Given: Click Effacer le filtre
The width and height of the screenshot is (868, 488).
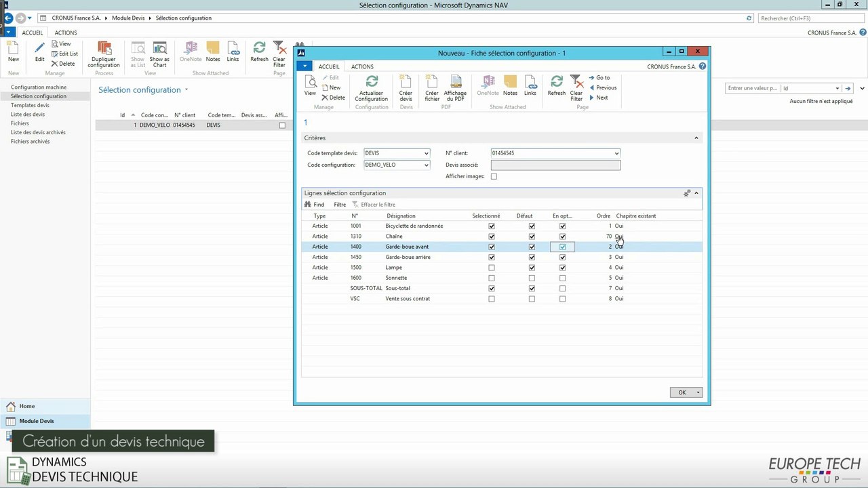Looking at the screenshot, I should (374, 204).
